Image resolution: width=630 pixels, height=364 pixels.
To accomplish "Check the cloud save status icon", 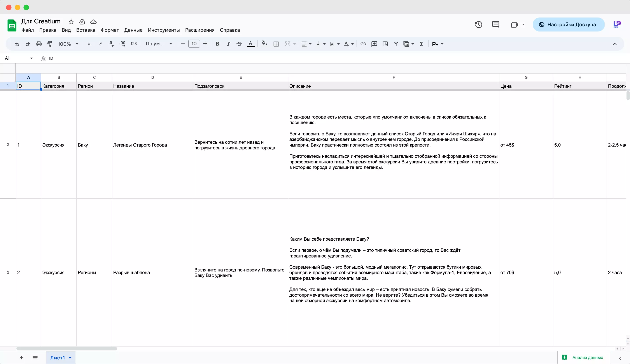I will (x=93, y=22).
